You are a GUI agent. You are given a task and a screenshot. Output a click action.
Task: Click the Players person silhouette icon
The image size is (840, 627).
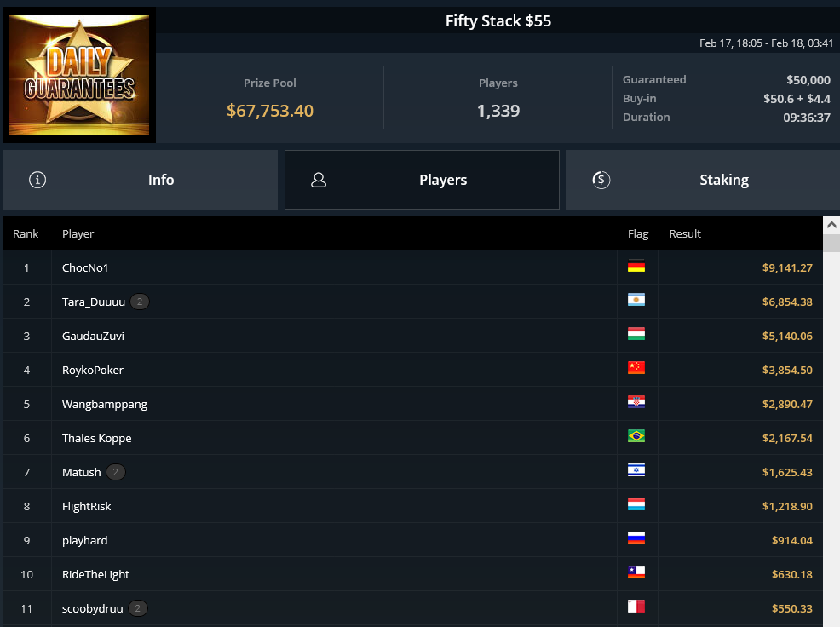point(319,180)
